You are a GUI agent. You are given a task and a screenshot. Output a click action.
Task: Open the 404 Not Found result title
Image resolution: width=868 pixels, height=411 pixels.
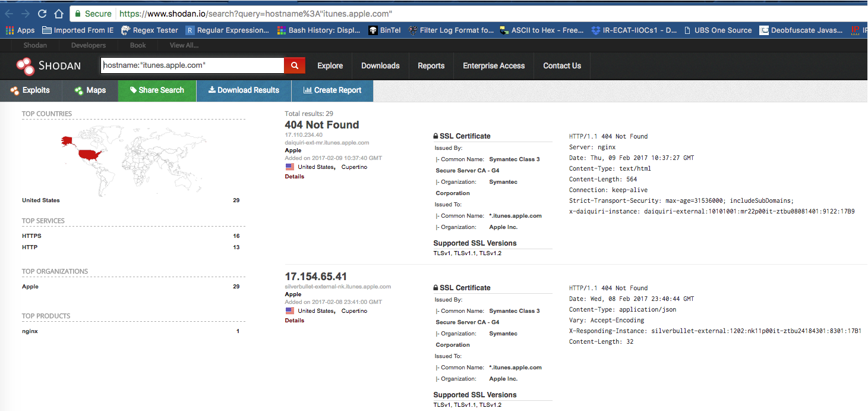(322, 125)
